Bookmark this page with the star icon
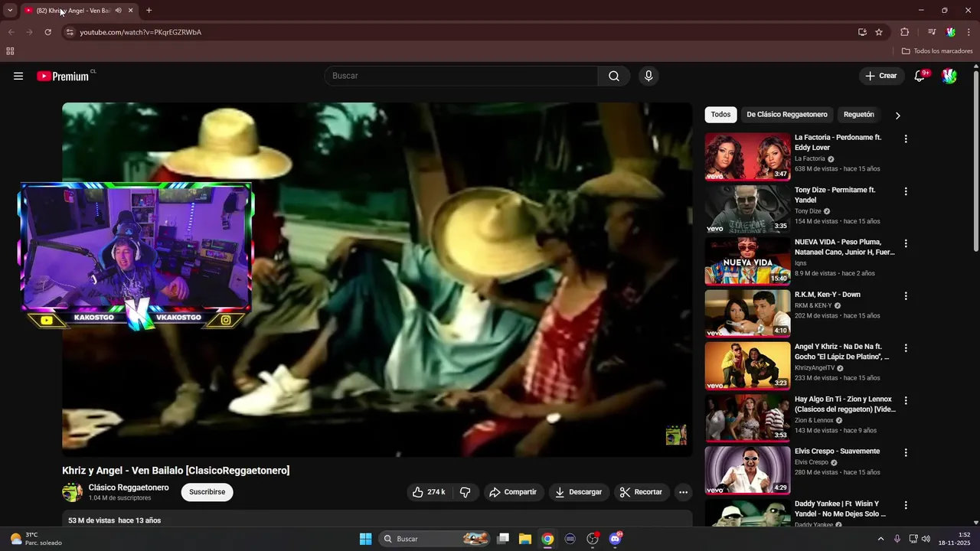Image resolution: width=980 pixels, height=551 pixels. pyautogui.click(x=879, y=32)
